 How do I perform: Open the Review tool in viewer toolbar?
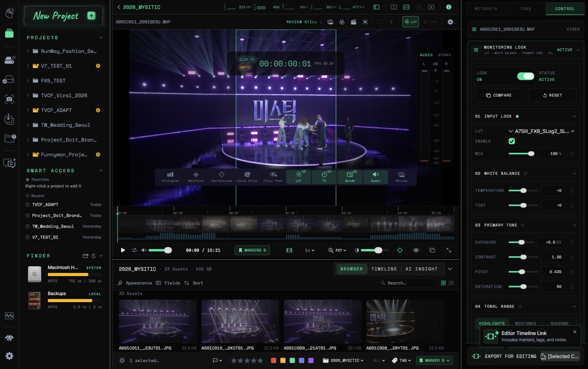click(x=401, y=177)
